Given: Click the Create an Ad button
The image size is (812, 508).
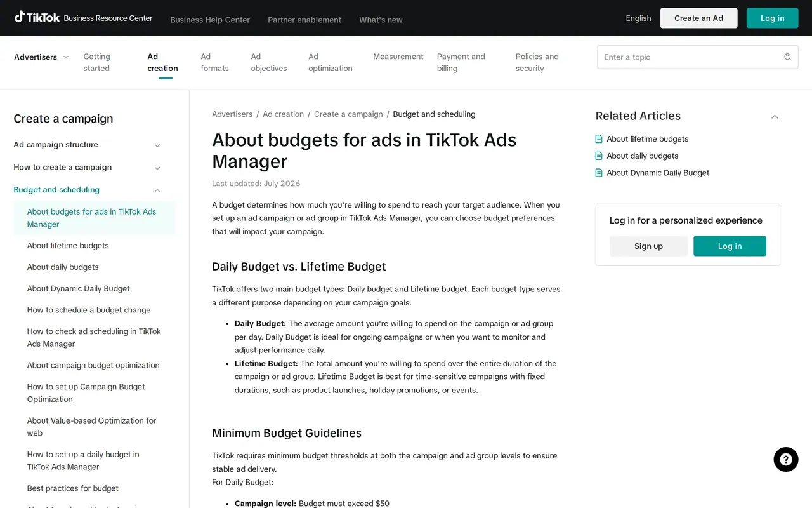Looking at the screenshot, I should pos(698,18).
